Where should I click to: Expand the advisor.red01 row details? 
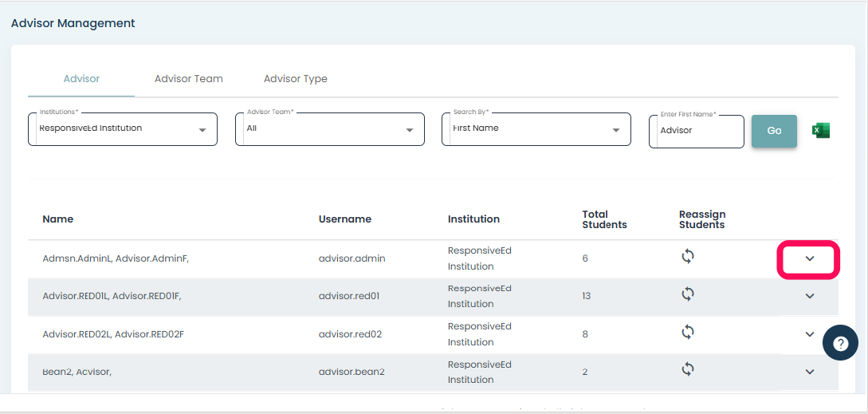809,296
